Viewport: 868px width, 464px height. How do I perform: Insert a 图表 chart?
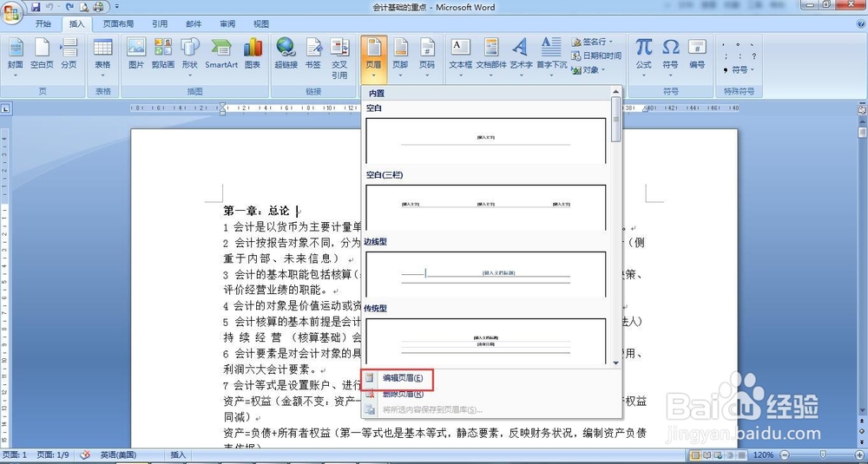pos(253,54)
